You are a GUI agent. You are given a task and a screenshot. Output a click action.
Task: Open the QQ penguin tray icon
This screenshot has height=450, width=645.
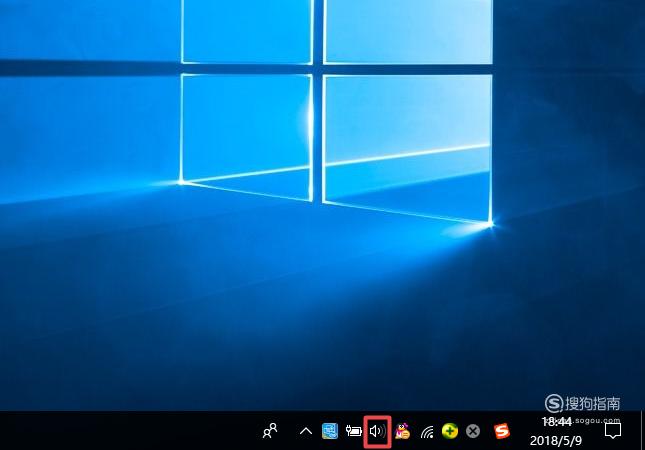tap(402, 431)
